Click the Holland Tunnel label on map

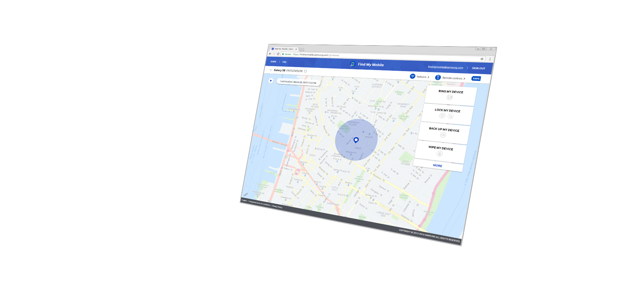pos(279,143)
